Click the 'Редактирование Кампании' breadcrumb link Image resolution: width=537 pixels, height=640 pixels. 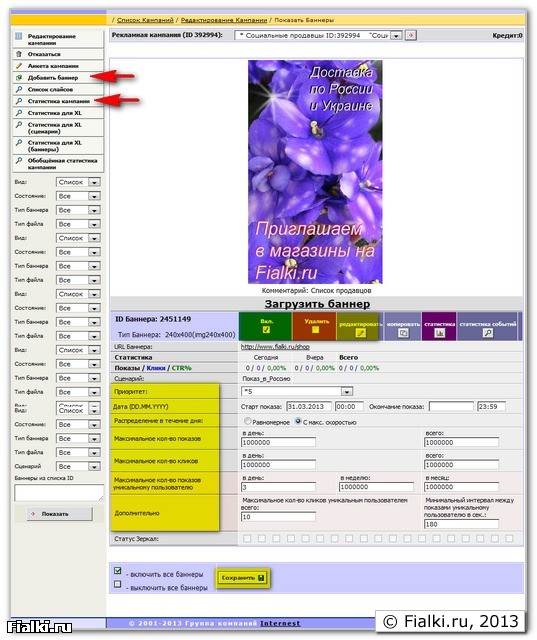click(x=224, y=20)
